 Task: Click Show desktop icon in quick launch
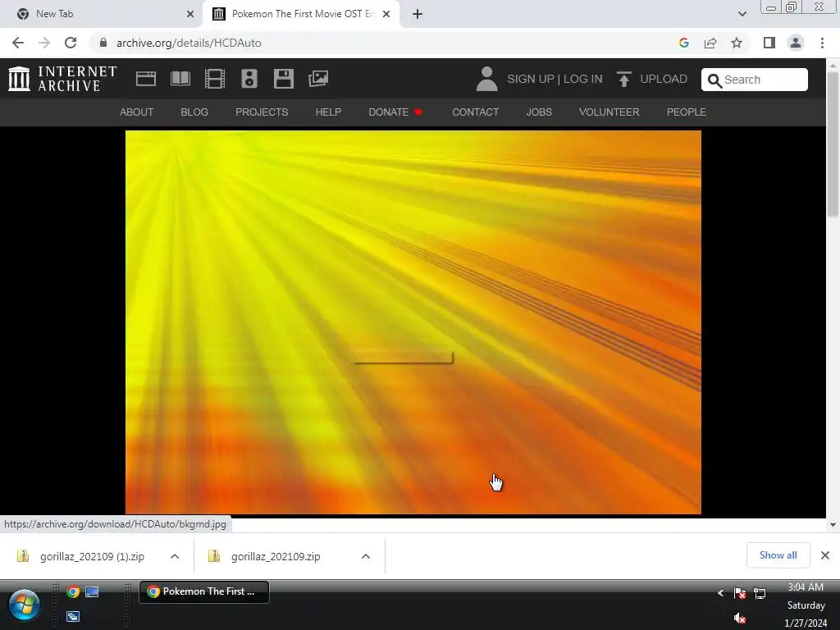pyautogui.click(x=92, y=592)
